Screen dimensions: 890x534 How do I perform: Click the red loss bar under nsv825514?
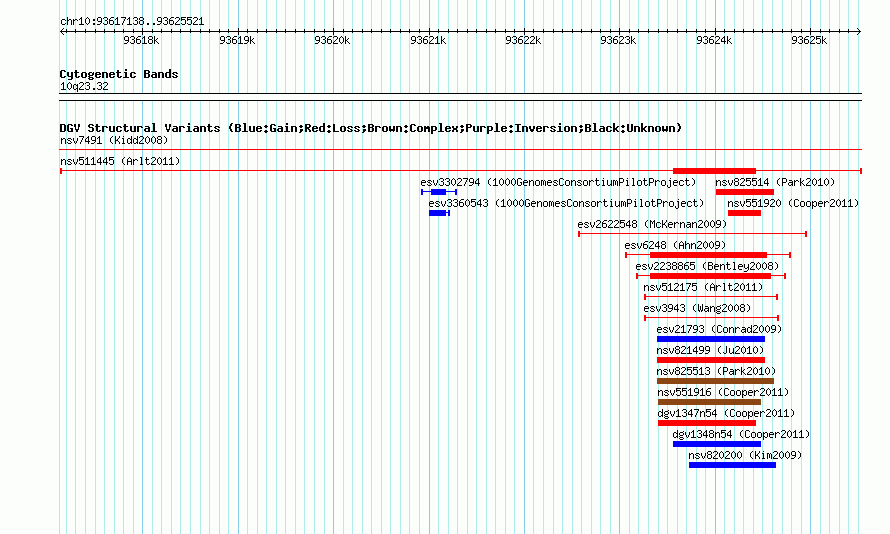(744, 192)
